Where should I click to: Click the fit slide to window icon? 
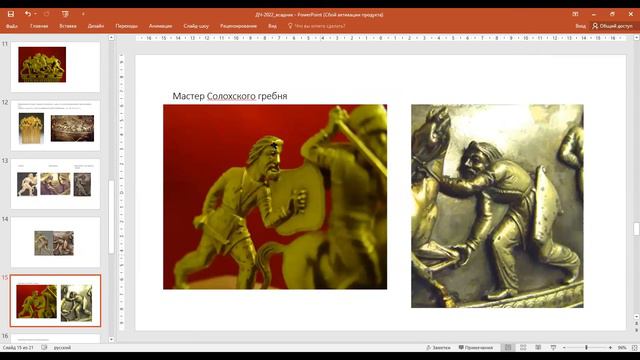(x=634, y=347)
